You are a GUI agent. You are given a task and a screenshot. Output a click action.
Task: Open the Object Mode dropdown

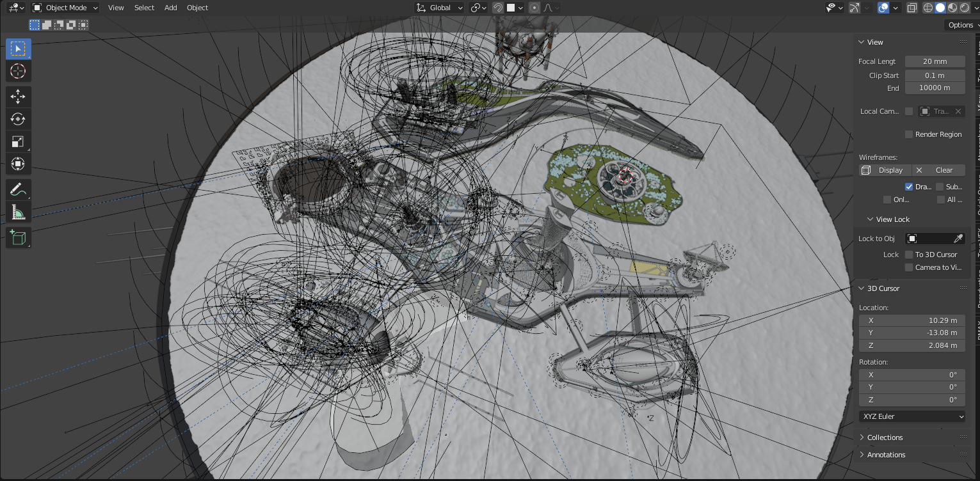[65, 8]
